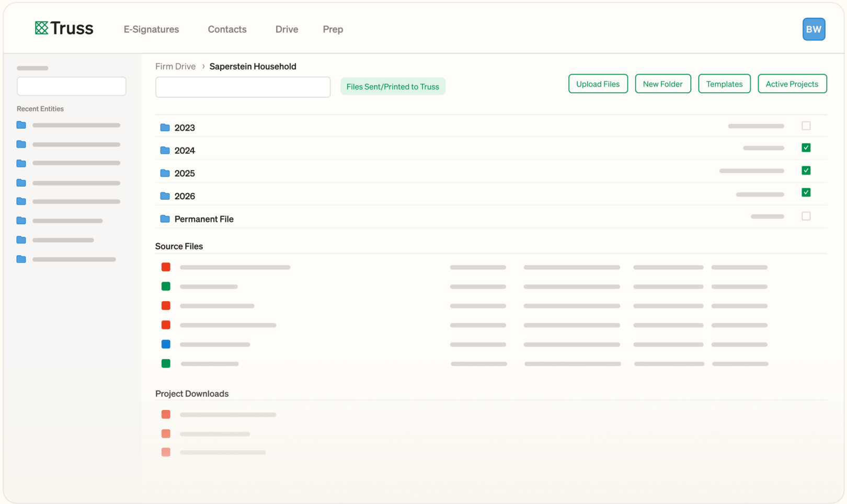
Task: Navigate to the Contacts tab
Action: (227, 29)
